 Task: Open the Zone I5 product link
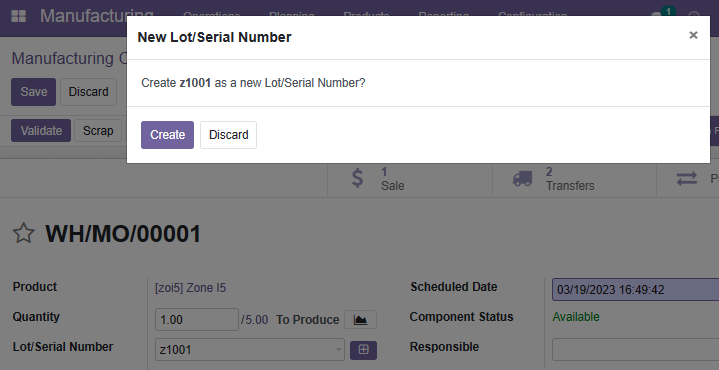[x=191, y=288]
